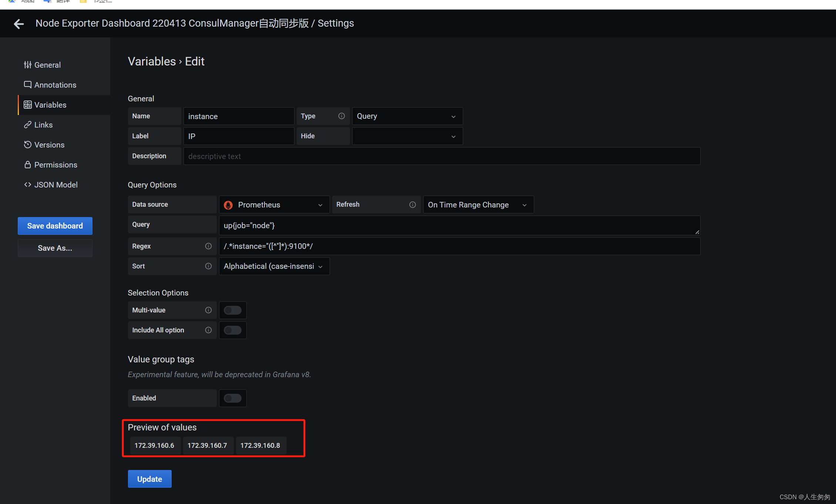Click the Update button
This screenshot has width=836, height=504.
(149, 479)
